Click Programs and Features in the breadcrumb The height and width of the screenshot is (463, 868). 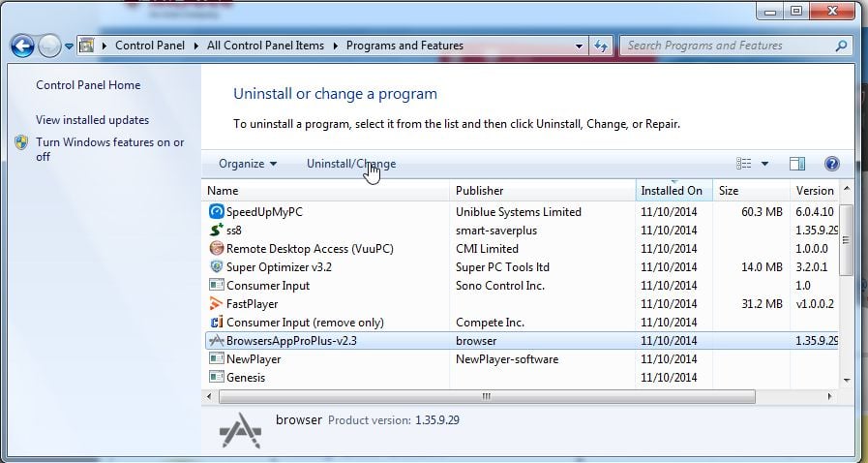click(404, 46)
